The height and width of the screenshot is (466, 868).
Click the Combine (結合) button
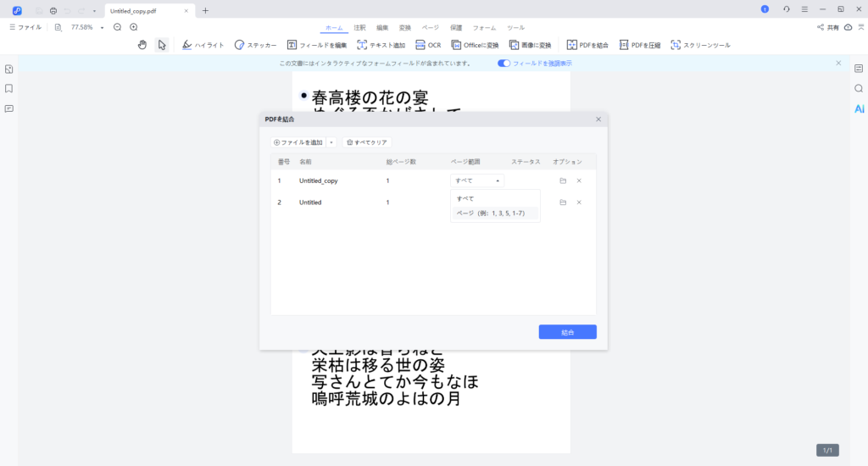click(x=567, y=332)
